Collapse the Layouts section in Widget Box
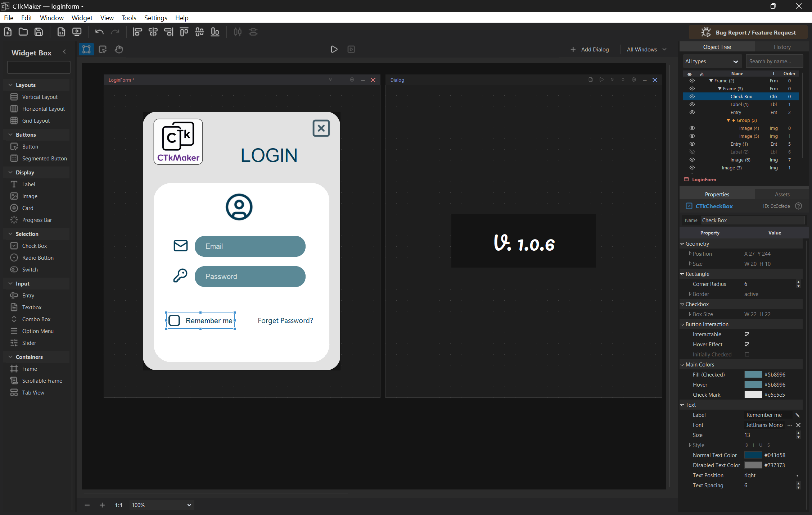 [x=10, y=85]
